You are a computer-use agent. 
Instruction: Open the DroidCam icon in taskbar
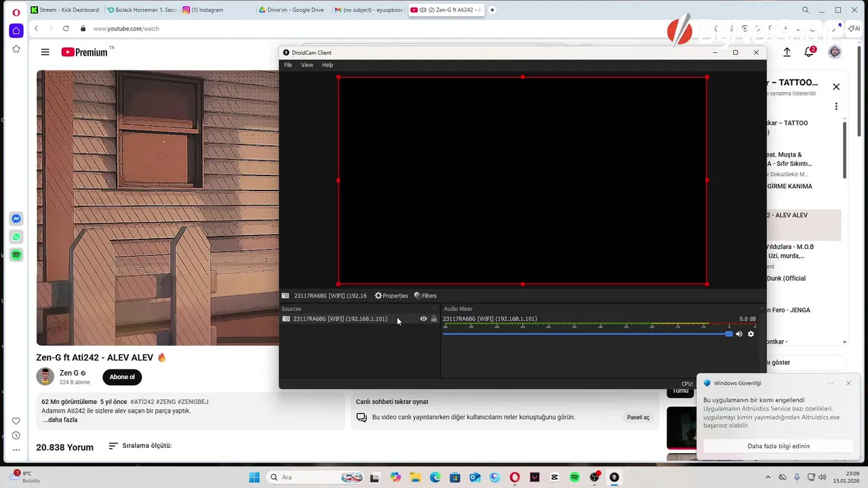[x=614, y=477]
